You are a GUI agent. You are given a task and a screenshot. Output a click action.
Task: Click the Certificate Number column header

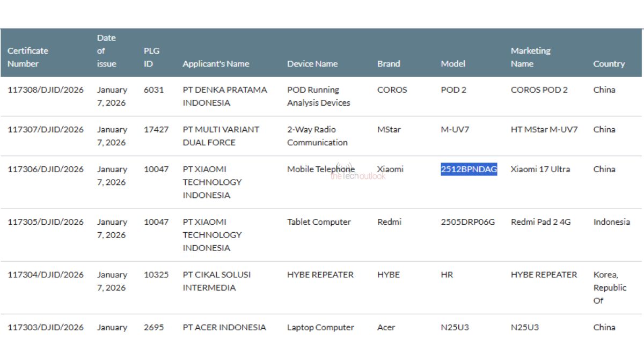coord(28,57)
